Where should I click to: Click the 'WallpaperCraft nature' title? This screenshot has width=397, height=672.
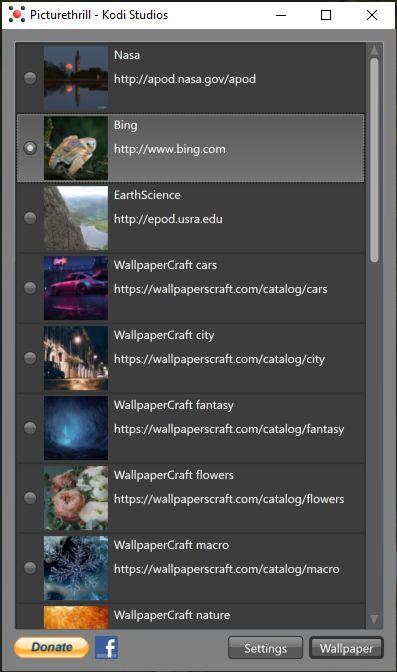coord(172,615)
